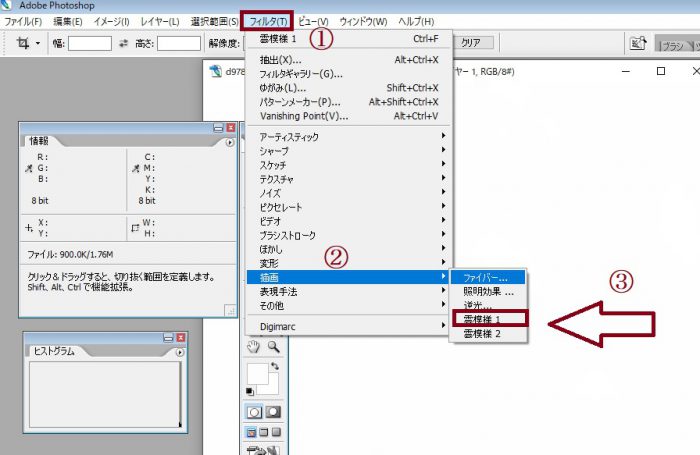Viewport: 700px width, 455px height.
Task: Swap foreground and background colors arrow
Action: point(275,366)
